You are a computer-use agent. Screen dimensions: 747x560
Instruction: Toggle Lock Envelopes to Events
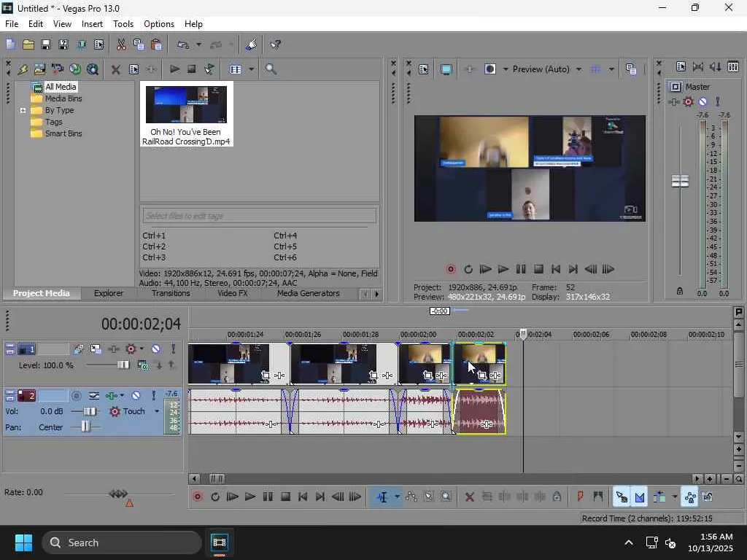(690, 497)
